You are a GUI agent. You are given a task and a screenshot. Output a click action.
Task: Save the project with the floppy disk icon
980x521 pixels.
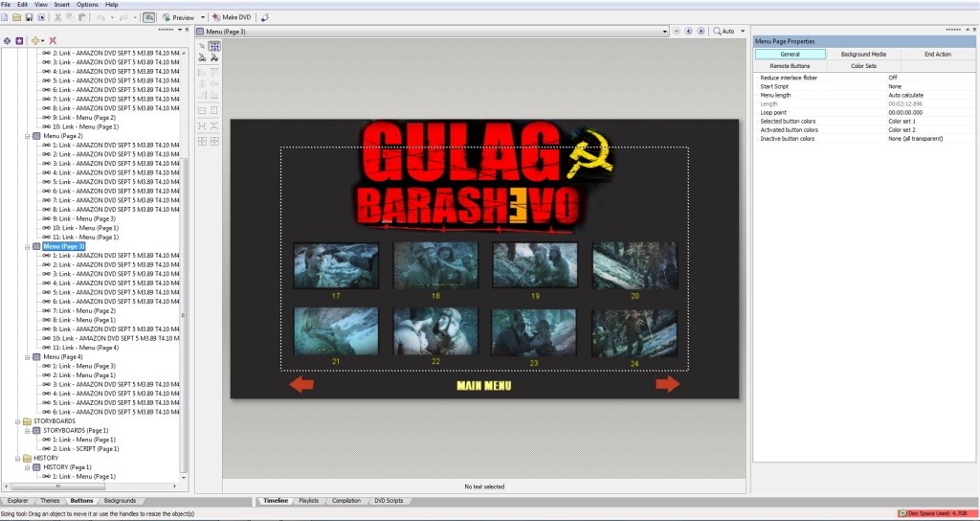coord(29,17)
